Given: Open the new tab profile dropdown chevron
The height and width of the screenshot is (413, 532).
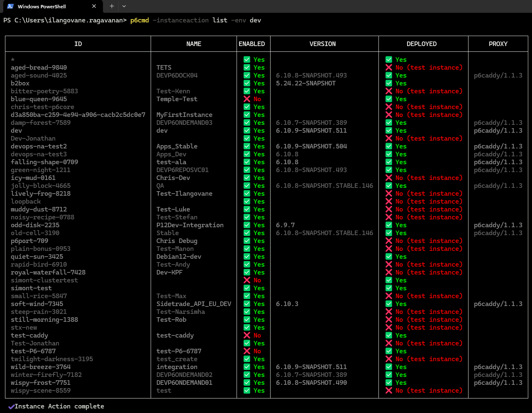Looking at the screenshot, I should 124,6.
